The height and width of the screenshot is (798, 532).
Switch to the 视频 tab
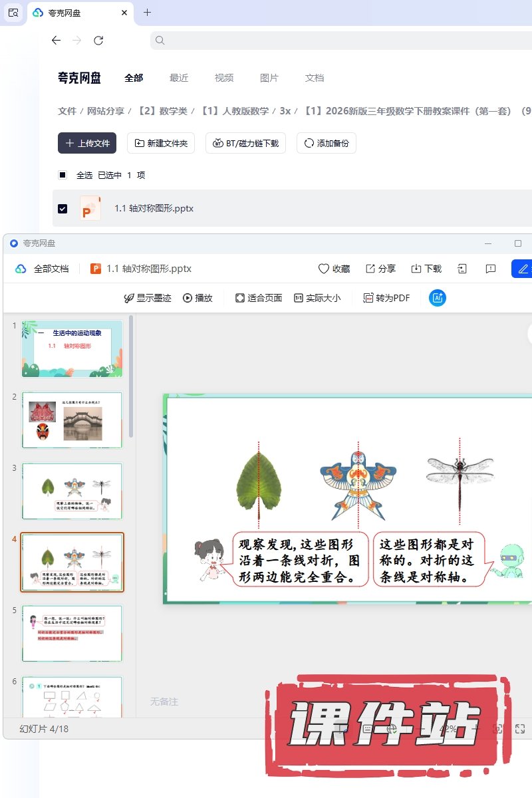pos(224,78)
